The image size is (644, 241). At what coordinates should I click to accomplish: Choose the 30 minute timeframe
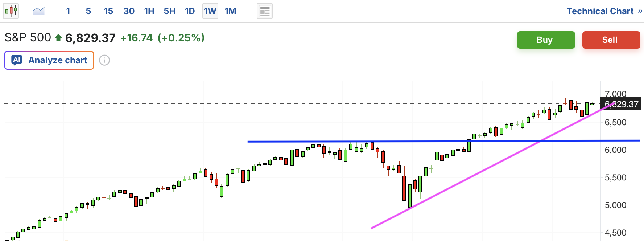pos(129,11)
